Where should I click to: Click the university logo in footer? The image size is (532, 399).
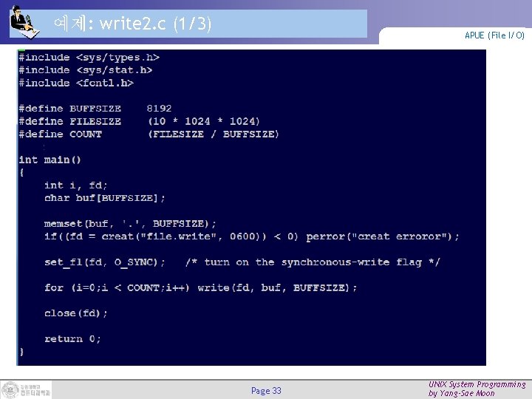26,389
